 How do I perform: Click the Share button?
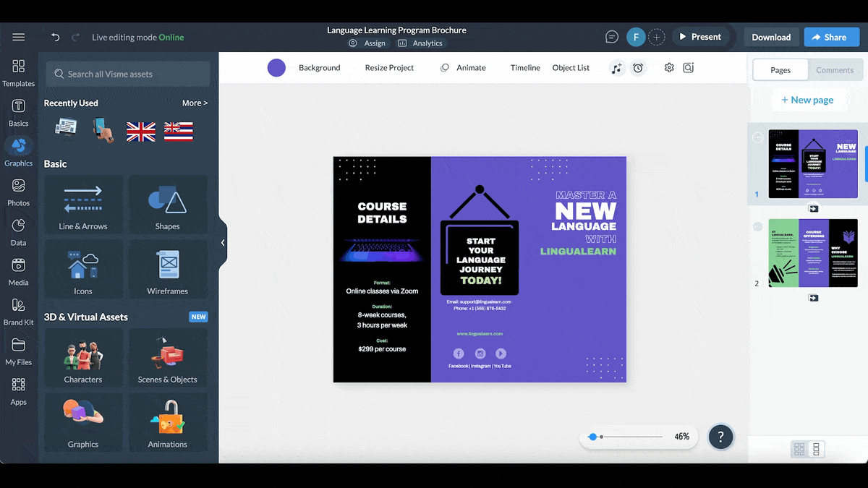(x=829, y=37)
